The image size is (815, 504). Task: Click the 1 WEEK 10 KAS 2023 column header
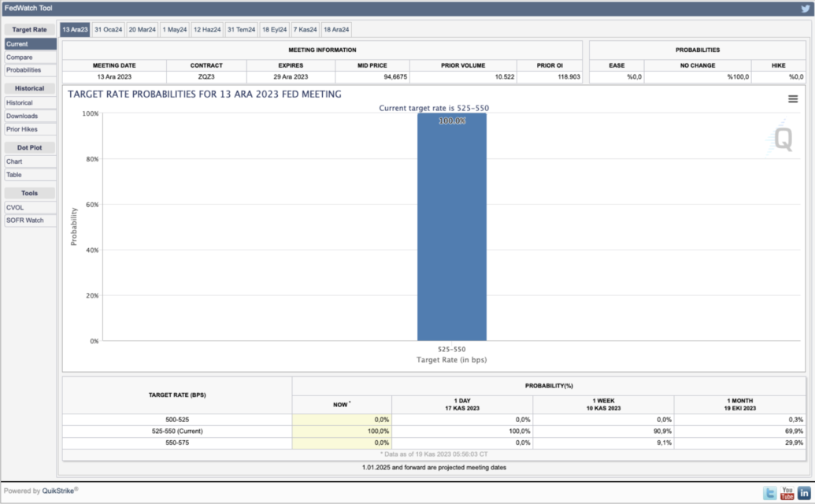point(603,405)
